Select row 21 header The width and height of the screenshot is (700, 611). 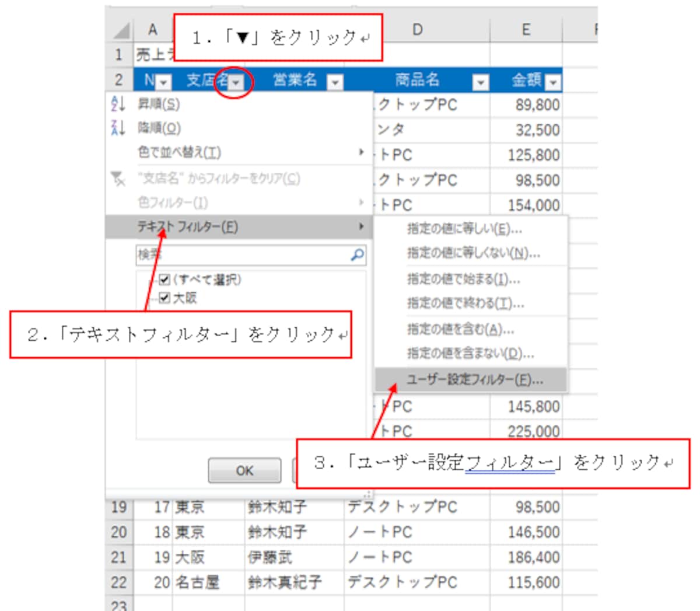(x=120, y=557)
